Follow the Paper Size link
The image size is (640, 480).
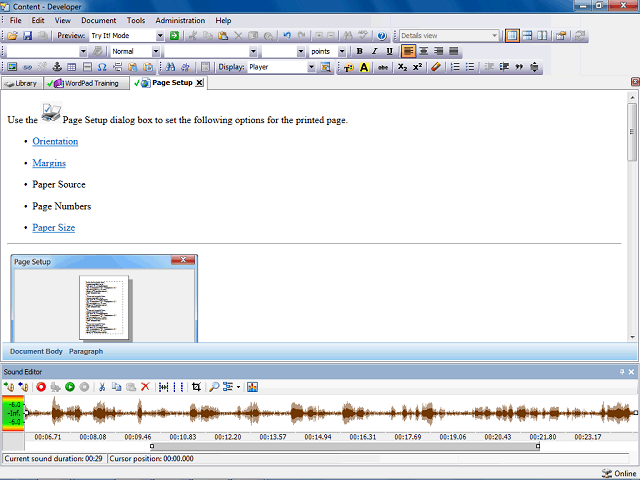pyautogui.click(x=53, y=227)
